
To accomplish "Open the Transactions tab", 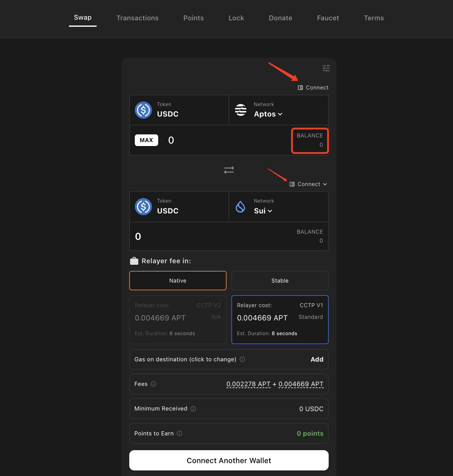I will coord(138,18).
